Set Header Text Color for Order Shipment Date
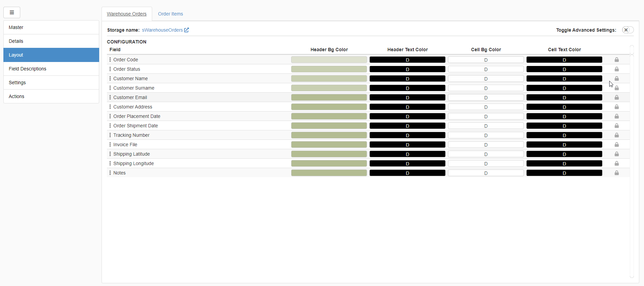This screenshot has width=644, height=286. point(407,126)
